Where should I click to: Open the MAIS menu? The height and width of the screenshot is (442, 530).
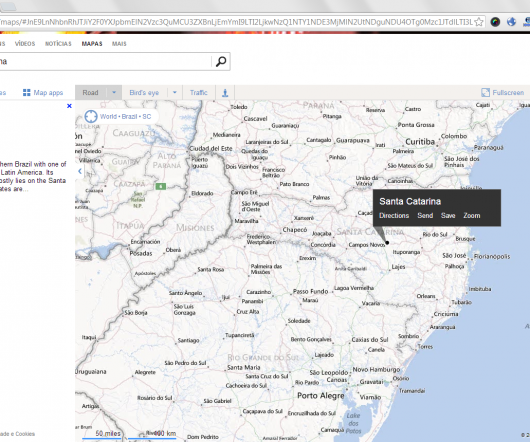(119, 44)
